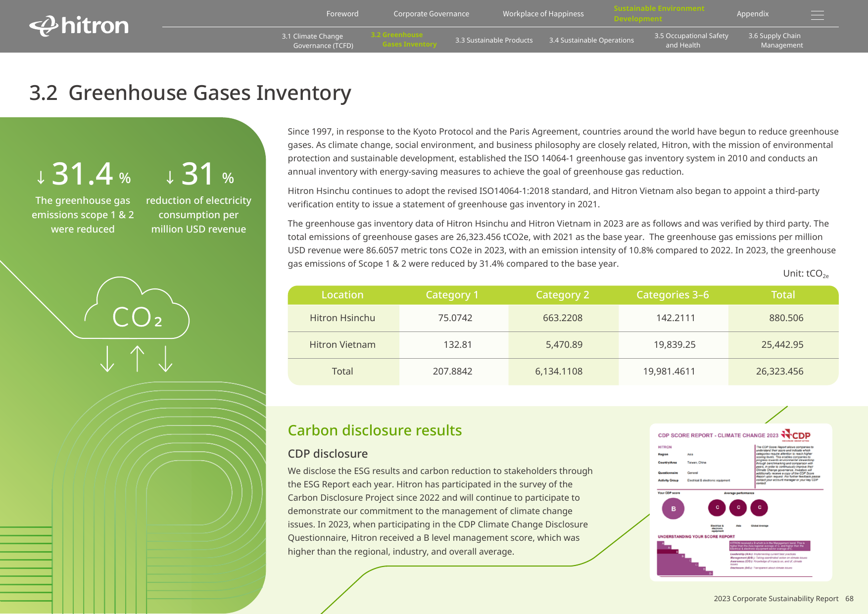Select 3.2 Greenhouse Gases Inventory subsection

click(x=404, y=40)
